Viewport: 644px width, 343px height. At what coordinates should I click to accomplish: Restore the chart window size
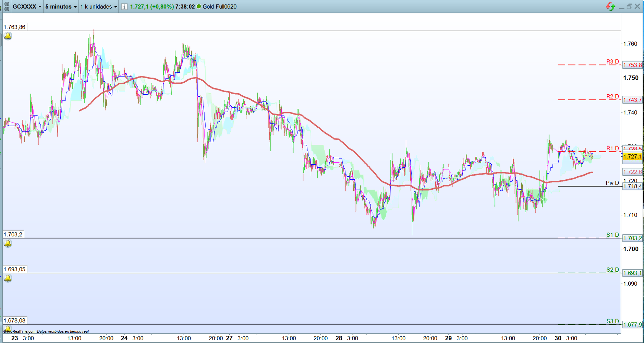coord(629,7)
